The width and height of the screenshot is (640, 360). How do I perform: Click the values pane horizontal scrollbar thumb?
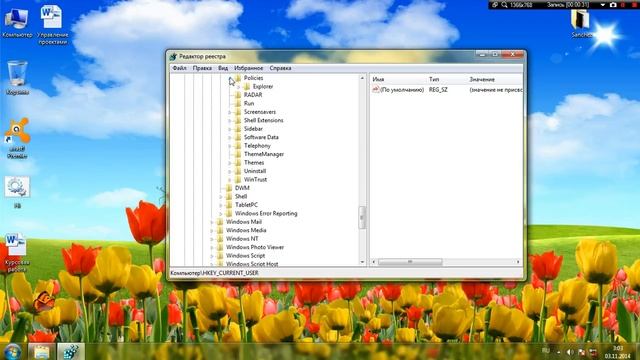410,262
